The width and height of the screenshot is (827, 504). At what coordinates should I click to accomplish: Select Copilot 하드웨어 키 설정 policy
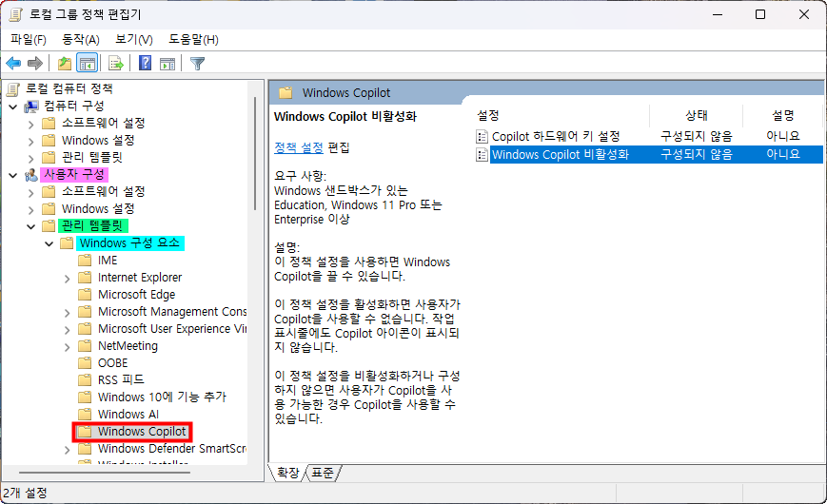pos(556,137)
